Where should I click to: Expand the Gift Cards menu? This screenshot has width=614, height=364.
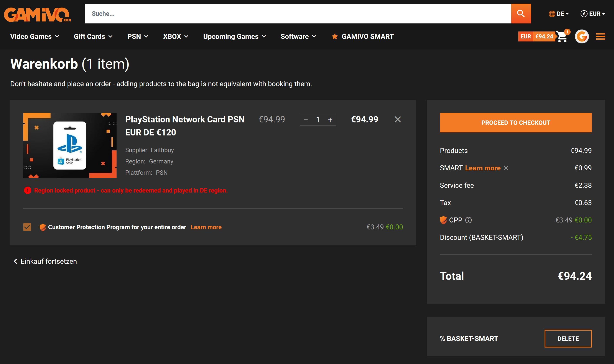click(93, 36)
